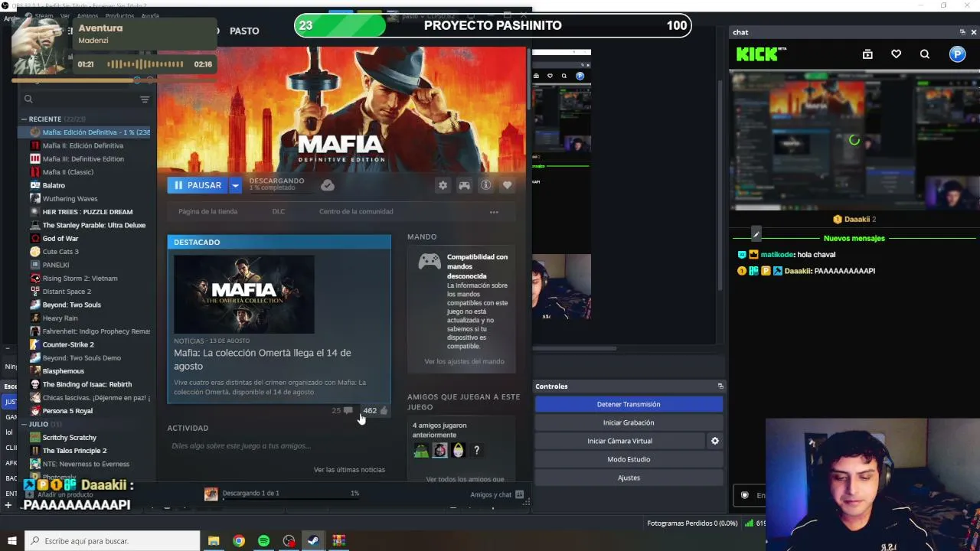Image resolution: width=980 pixels, height=551 pixels.
Task: Switch OBS to Modo Estudio
Action: [x=629, y=459]
